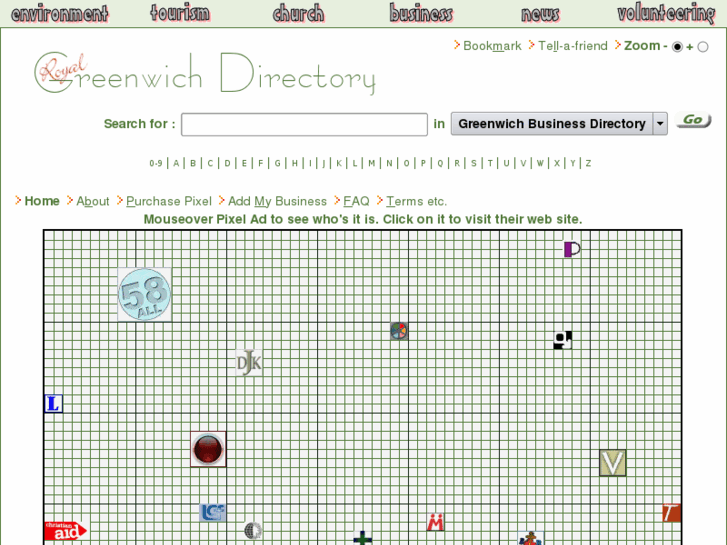Open the business top menu
The width and height of the screenshot is (727, 545).
[x=421, y=13]
